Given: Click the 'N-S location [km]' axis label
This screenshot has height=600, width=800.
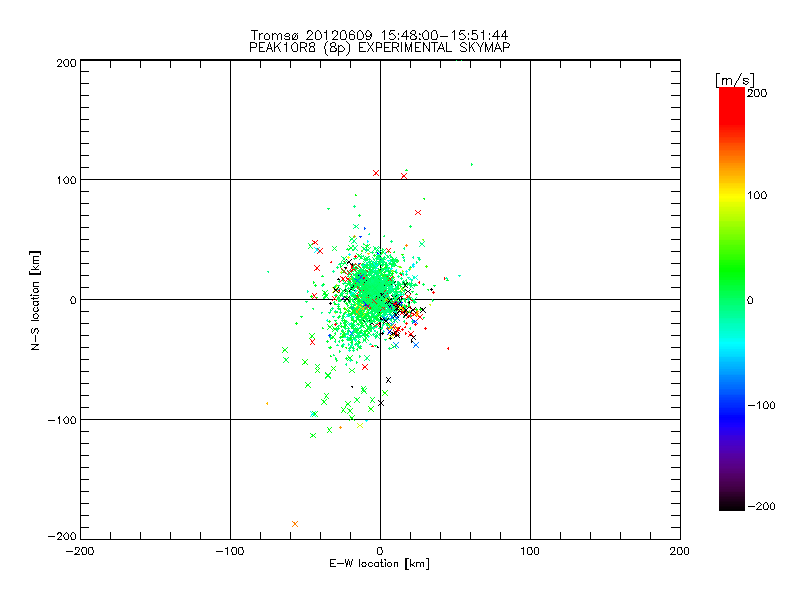Looking at the screenshot, I should pos(35,301).
